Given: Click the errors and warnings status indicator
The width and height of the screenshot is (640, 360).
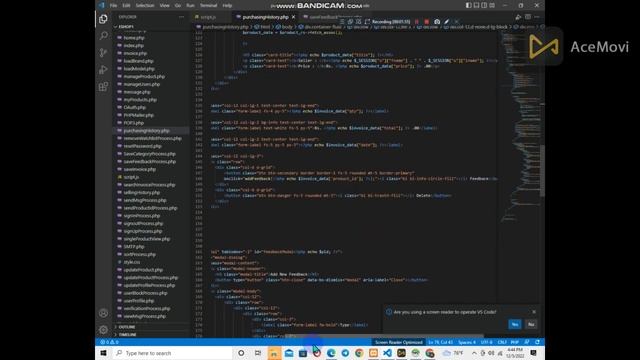Looking at the screenshot, I should [109, 342].
